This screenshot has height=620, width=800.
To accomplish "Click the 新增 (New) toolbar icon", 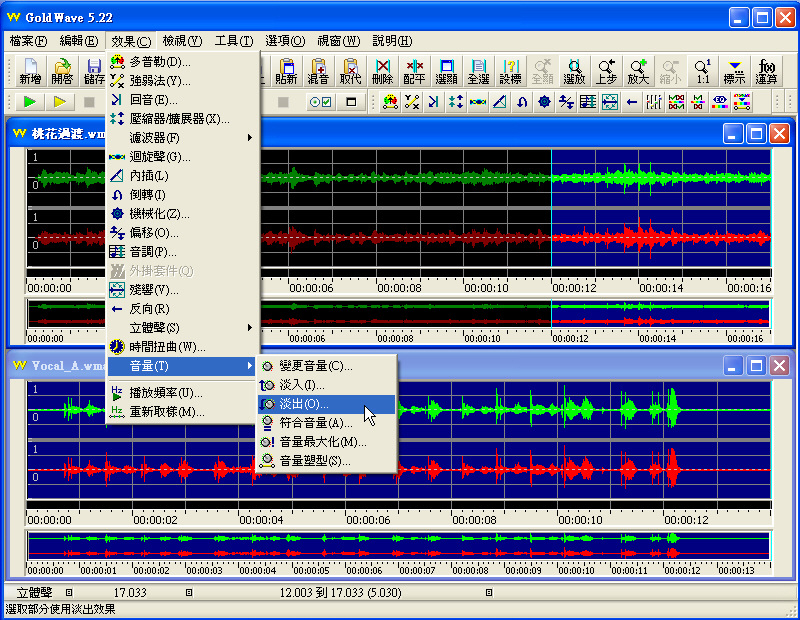I will (x=29, y=70).
